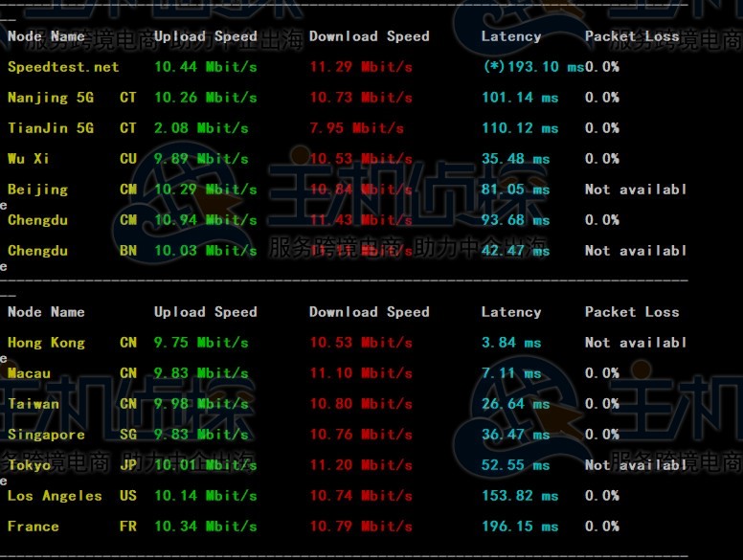
Task: Click the 11.20 Mbit/s Tokyo download speed
Action: click(x=361, y=465)
